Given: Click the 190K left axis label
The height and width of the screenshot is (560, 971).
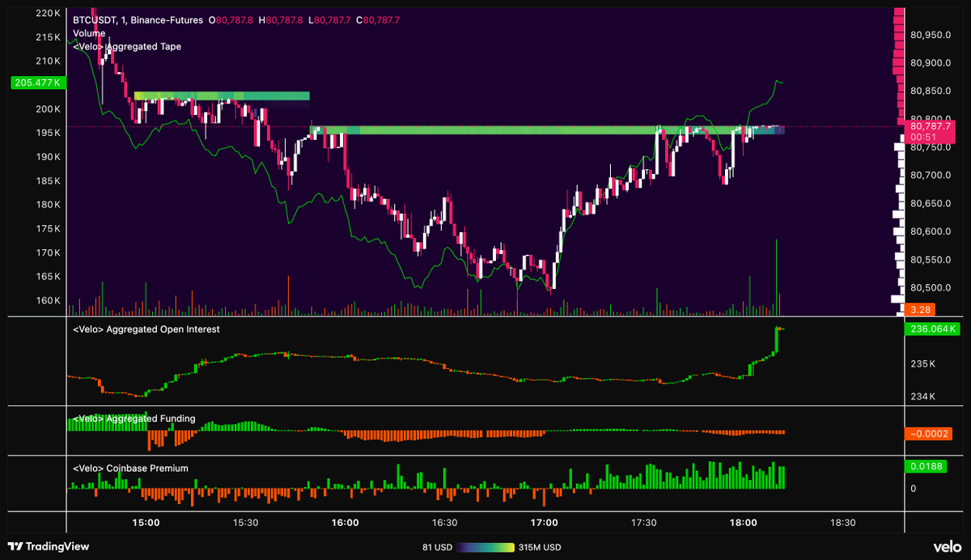Looking at the screenshot, I should point(48,157).
